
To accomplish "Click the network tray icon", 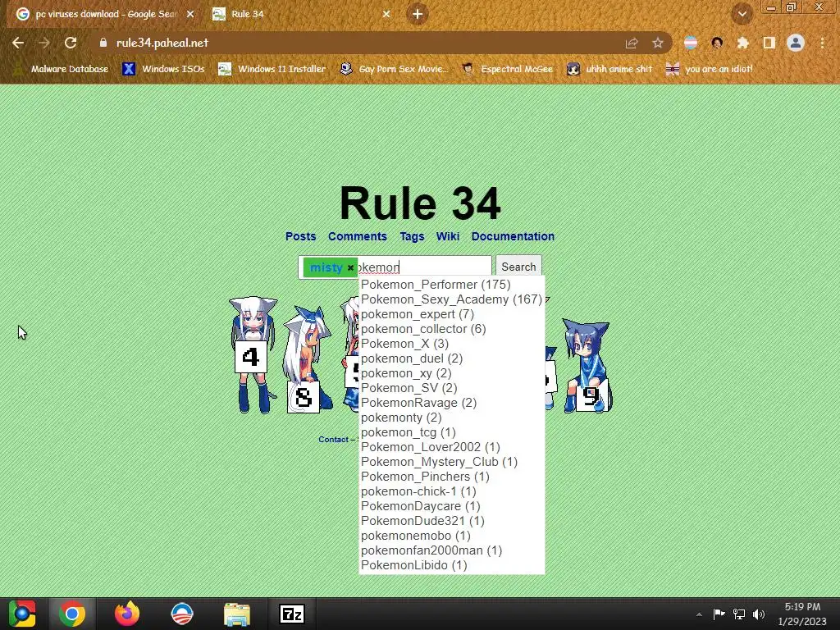I will pos(739,614).
